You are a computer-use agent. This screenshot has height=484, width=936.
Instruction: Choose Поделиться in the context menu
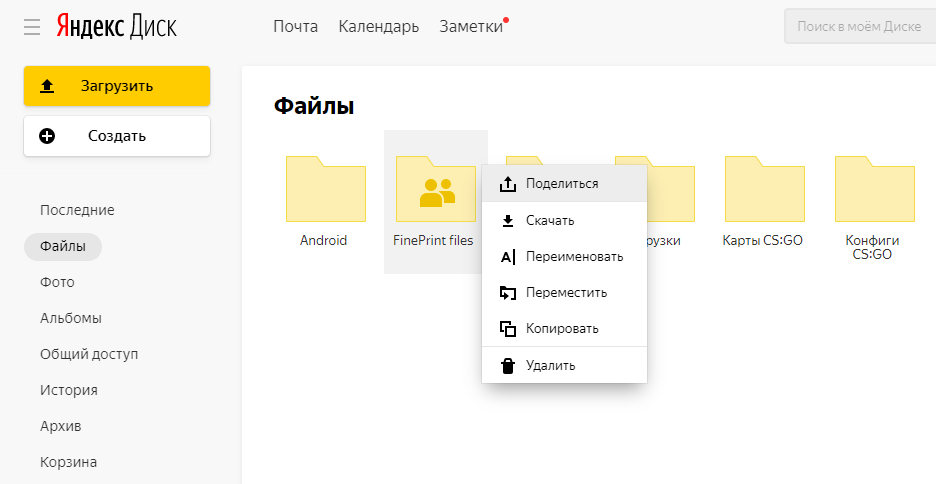[564, 184]
